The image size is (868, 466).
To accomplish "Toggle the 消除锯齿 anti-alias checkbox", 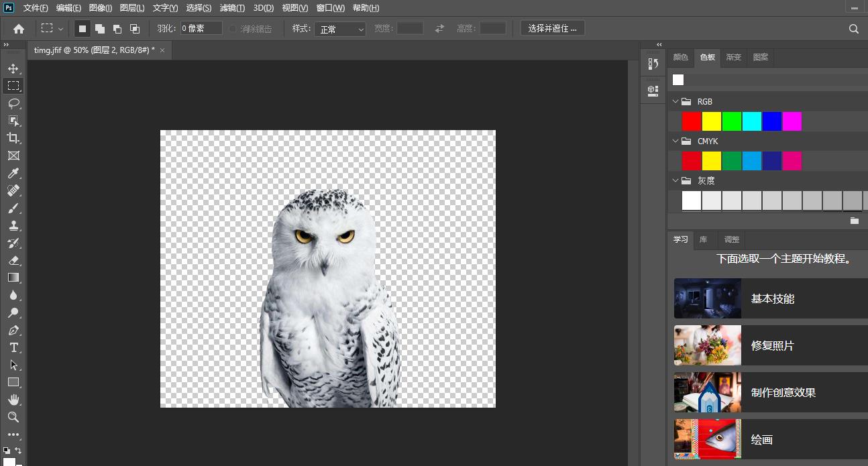I will click(x=233, y=29).
